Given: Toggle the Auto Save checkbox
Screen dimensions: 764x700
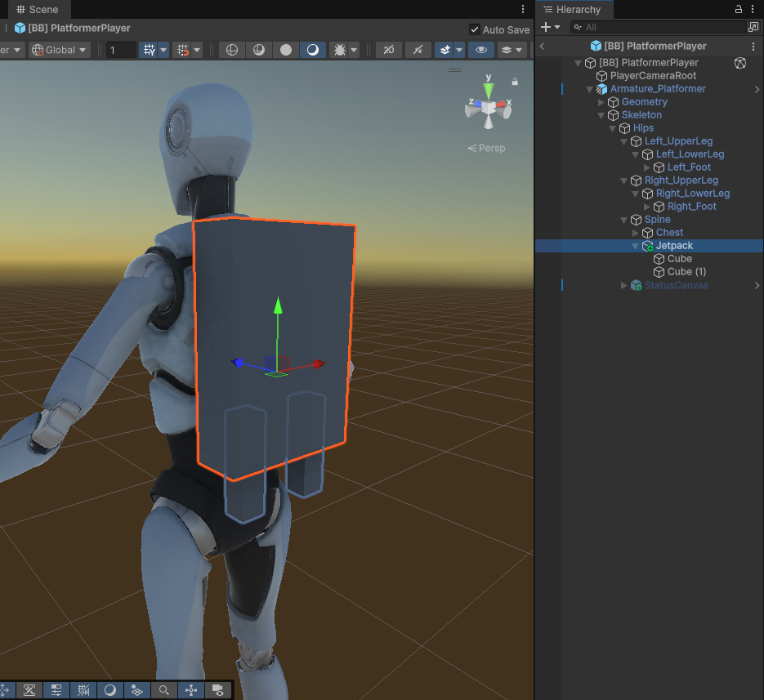Looking at the screenshot, I should [x=475, y=29].
